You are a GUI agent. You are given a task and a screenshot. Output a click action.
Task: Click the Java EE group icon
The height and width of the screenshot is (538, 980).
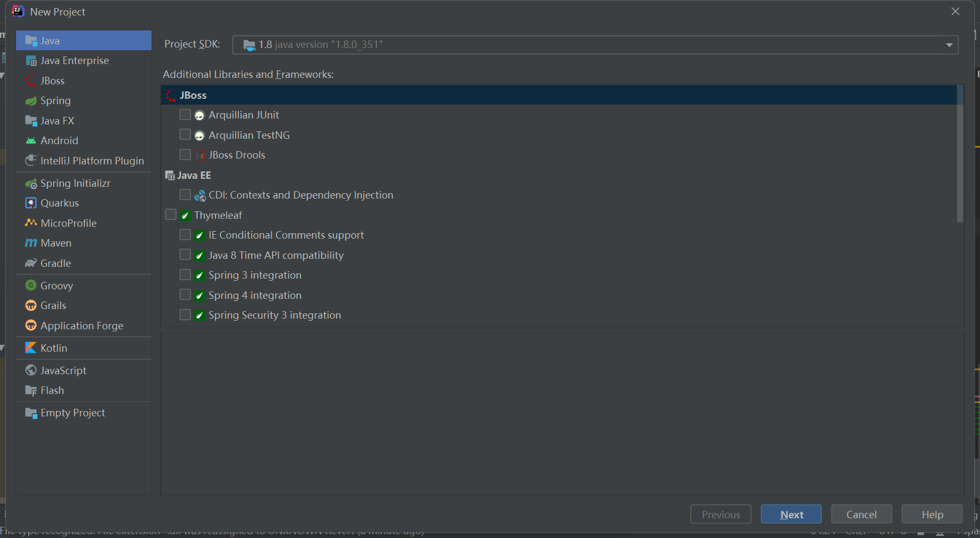point(170,176)
